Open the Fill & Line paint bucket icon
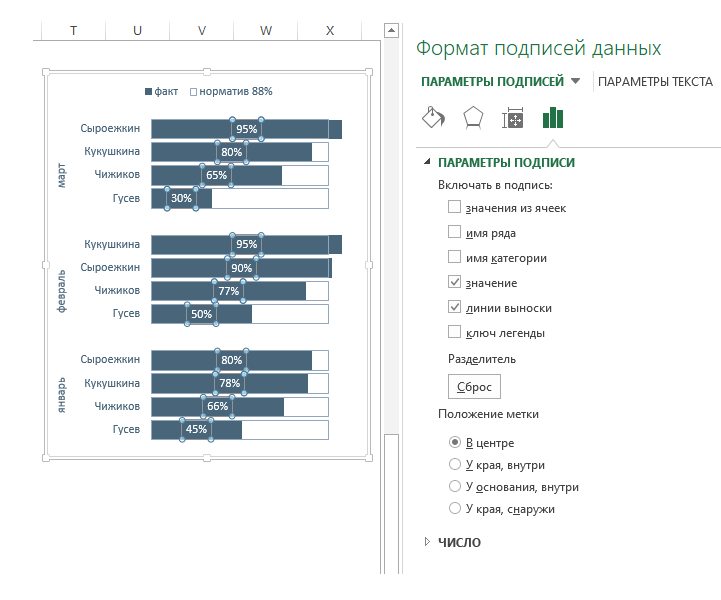The image size is (721, 600). tap(432, 119)
